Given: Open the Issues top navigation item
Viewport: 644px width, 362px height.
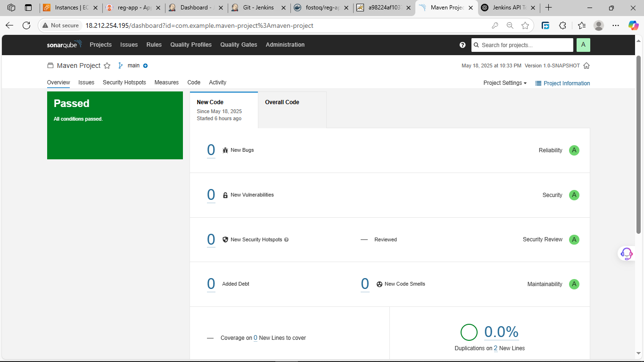Looking at the screenshot, I should [x=129, y=45].
